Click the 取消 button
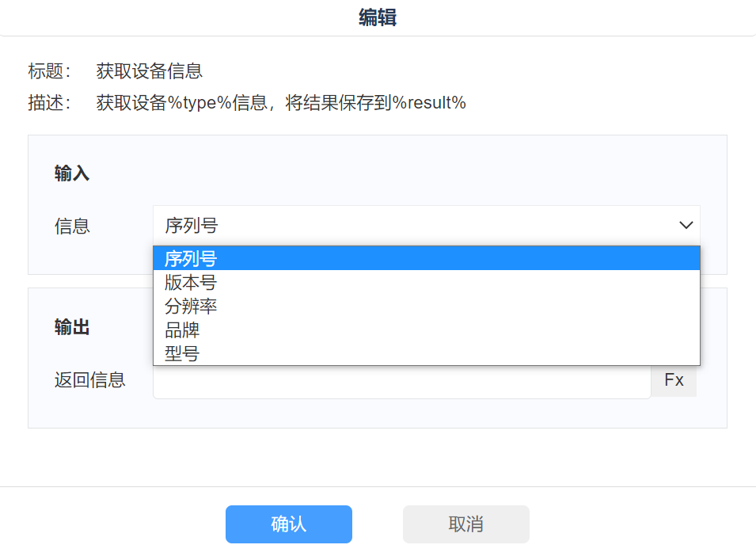The height and width of the screenshot is (560, 756). point(465,524)
